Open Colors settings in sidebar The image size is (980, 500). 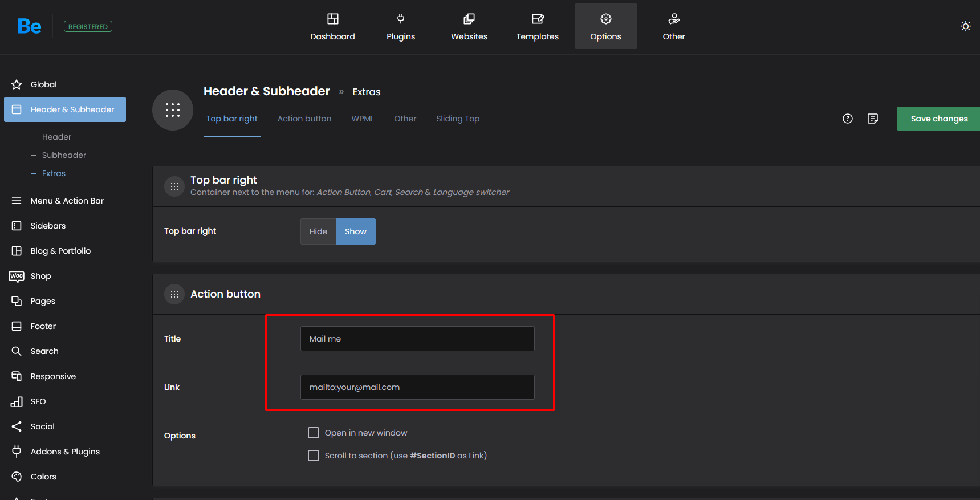coord(65,477)
